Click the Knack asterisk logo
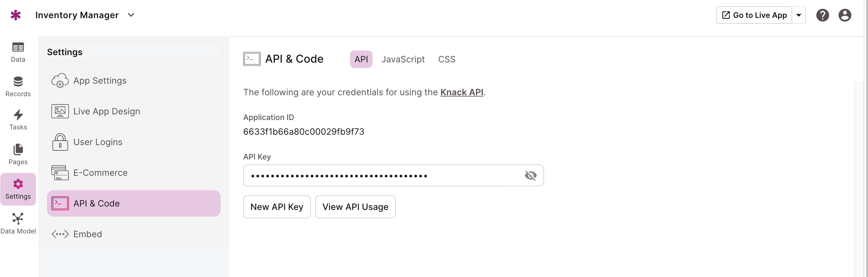 [15, 15]
